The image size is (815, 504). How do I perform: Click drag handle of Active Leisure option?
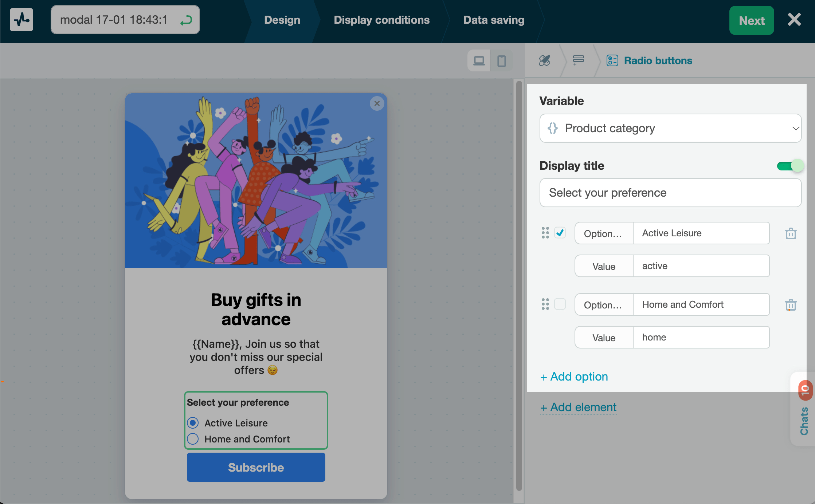pos(545,233)
